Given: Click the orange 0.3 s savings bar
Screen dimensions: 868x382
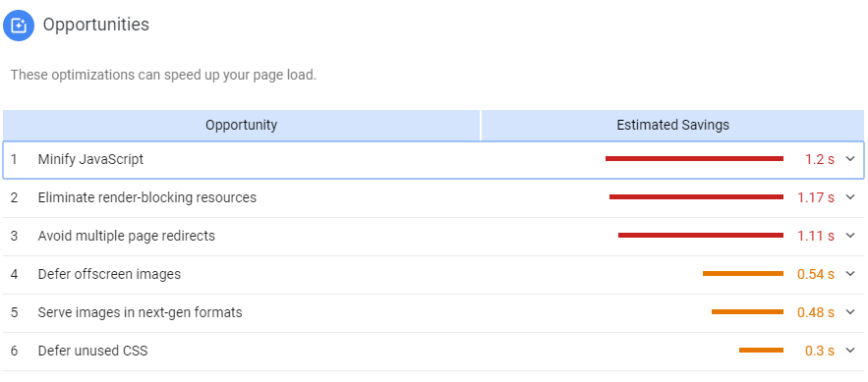Looking at the screenshot, I should (x=761, y=350).
